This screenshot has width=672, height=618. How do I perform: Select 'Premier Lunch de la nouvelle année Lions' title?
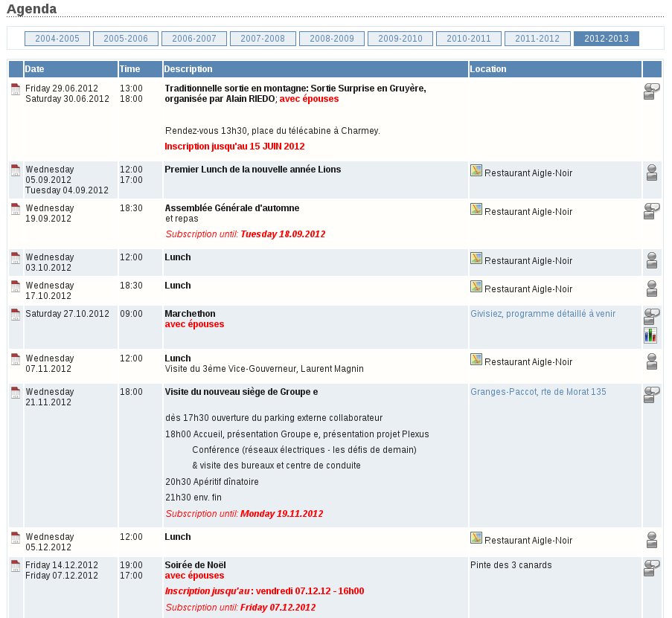coord(253,170)
